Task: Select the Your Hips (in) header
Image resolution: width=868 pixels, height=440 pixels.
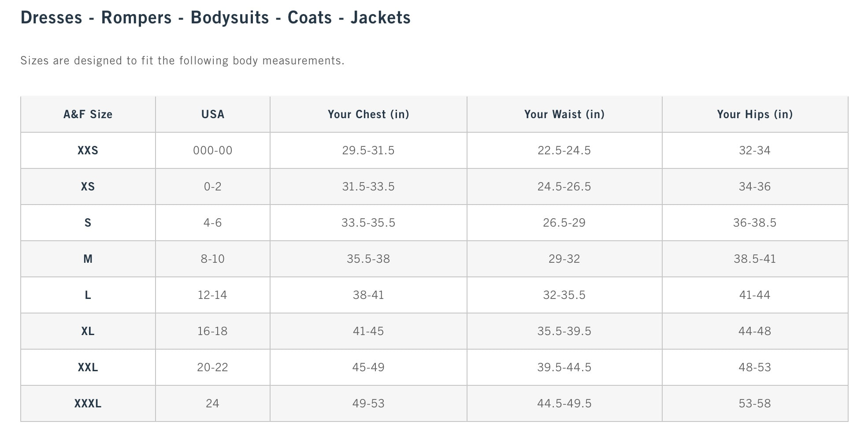Action: (x=754, y=115)
